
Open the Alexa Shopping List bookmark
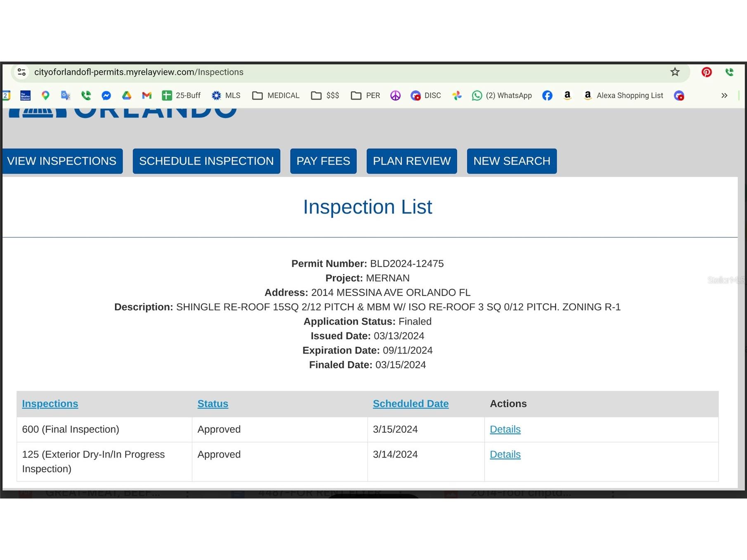(623, 96)
